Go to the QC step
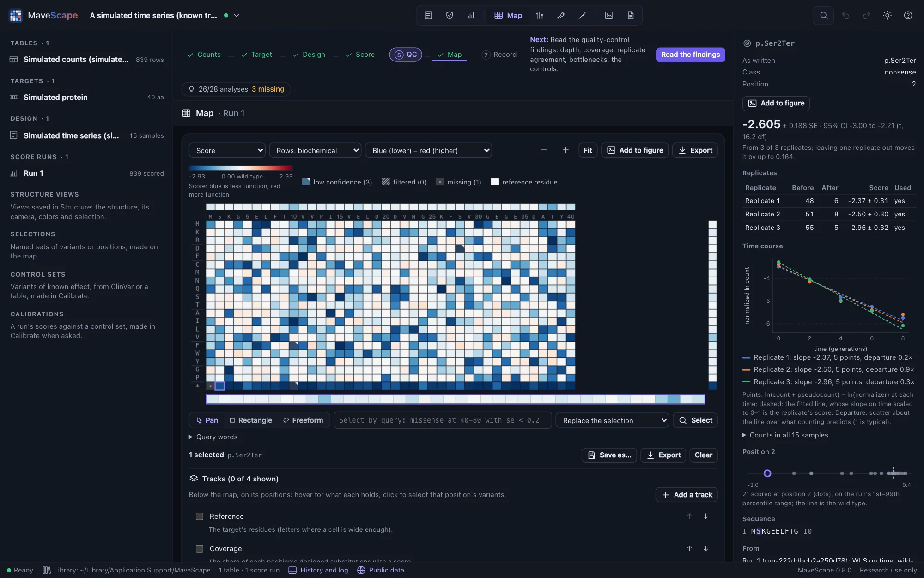 click(406, 55)
